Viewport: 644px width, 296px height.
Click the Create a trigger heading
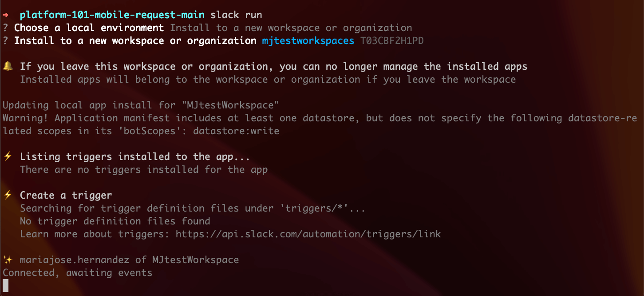66,196
